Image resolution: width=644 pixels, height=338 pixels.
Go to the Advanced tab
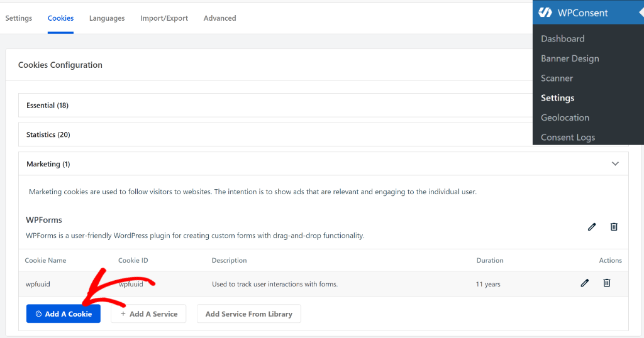(x=219, y=18)
